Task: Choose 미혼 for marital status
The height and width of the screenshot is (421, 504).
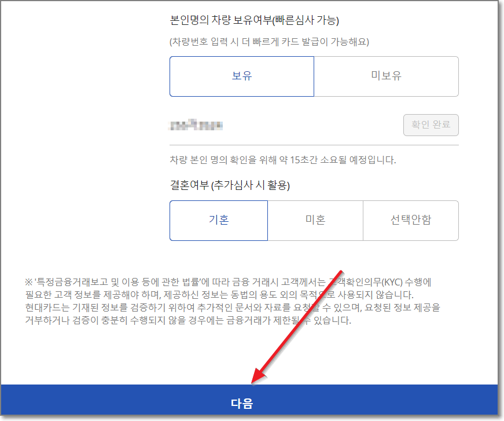Action: pos(315,221)
